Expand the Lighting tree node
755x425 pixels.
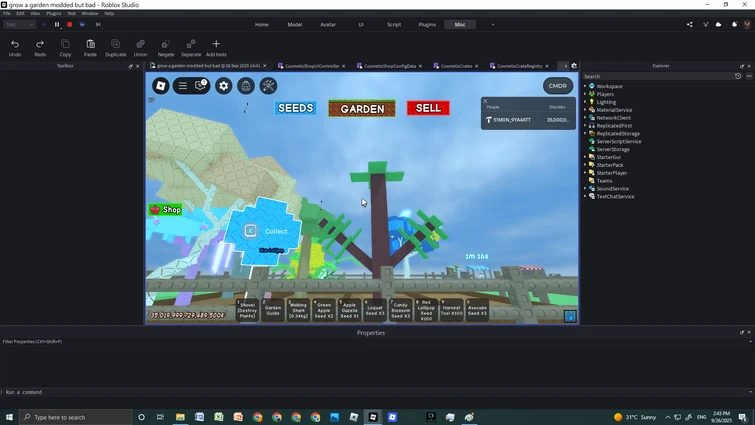point(585,102)
